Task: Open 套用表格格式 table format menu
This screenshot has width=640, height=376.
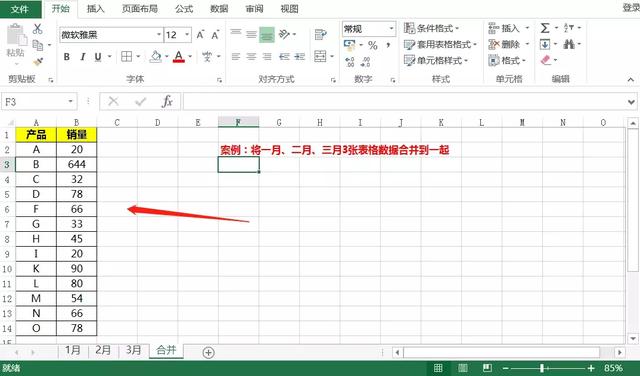Action: 440,44
